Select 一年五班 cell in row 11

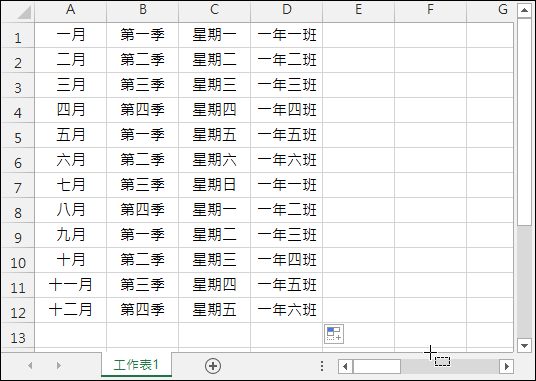click(x=286, y=285)
